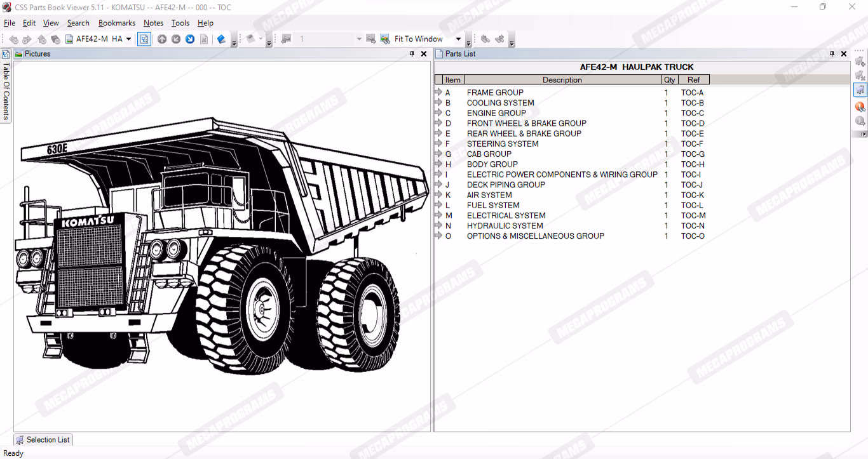Click the home icon in navigation toolbar
This screenshot has height=459, width=868.
point(42,39)
